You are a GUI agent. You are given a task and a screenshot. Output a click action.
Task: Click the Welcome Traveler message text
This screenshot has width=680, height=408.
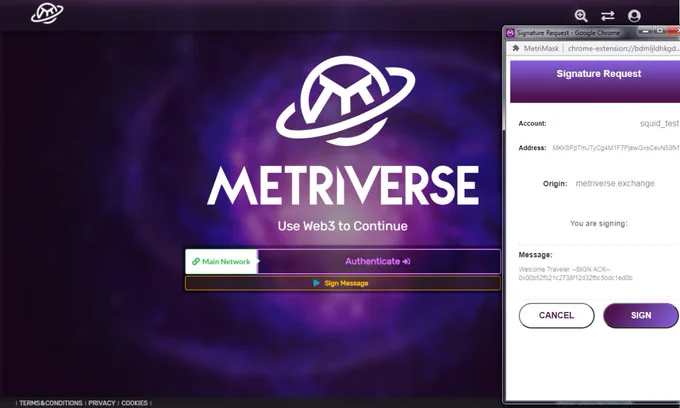pos(564,269)
